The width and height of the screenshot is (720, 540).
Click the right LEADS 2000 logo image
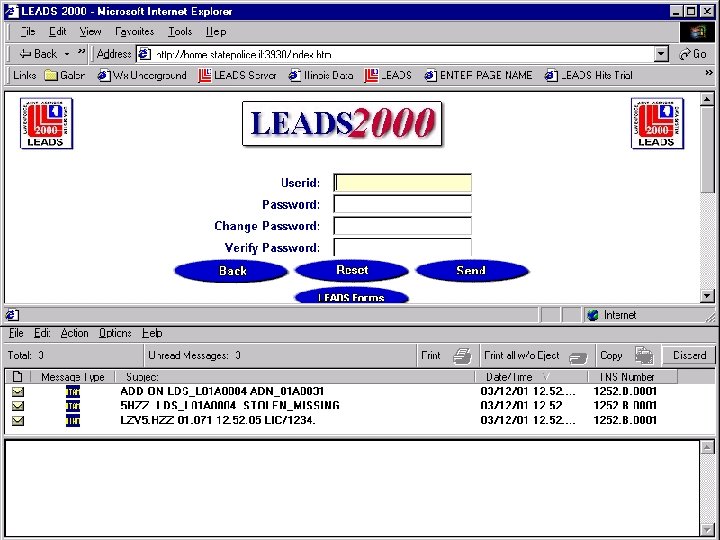click(658, 123)
